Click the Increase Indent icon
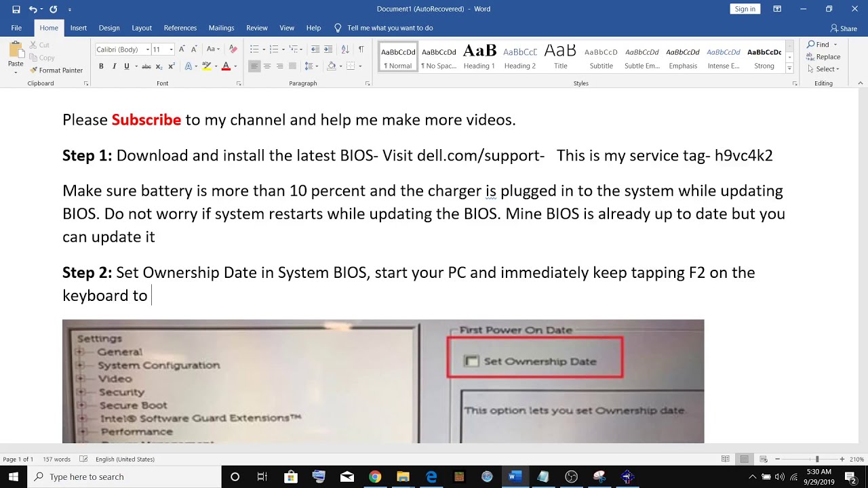This screenshot has width=868, height=488. point(328,49)
